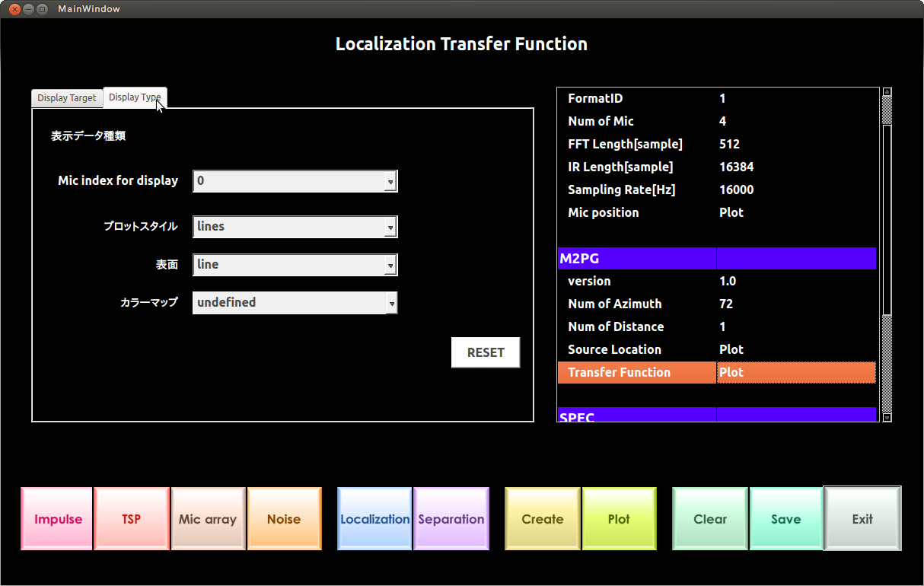The height and width of the screenshot is (586, 924).
Task: Clear the current data
Action: 709,518
